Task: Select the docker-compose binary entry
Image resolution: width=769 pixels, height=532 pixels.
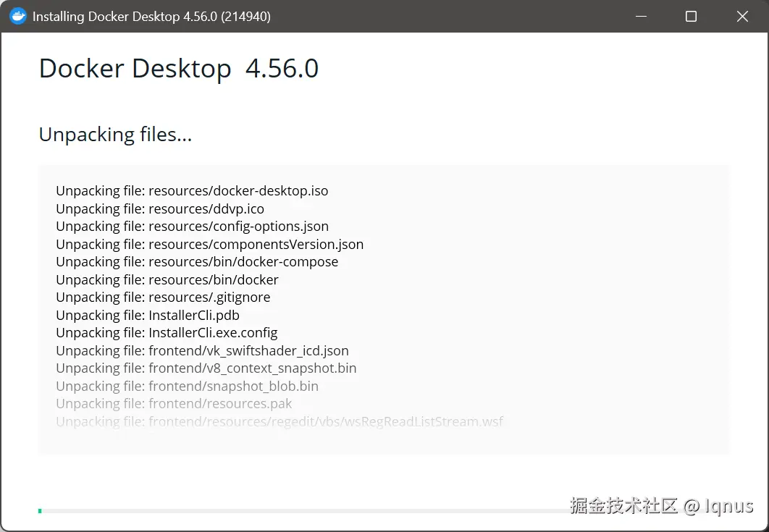Action: click(x=197, y=262)
